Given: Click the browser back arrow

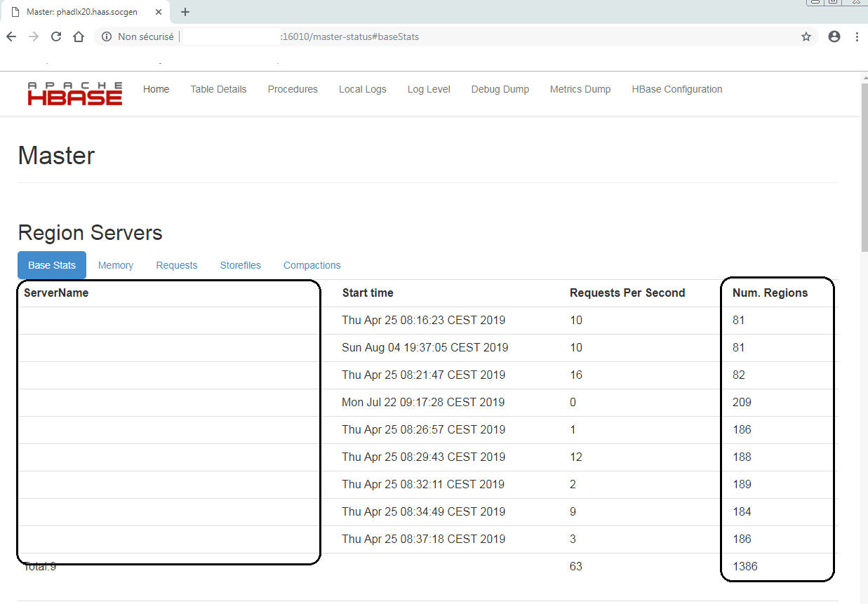Looking at the screenshot, I should (11, 36).
